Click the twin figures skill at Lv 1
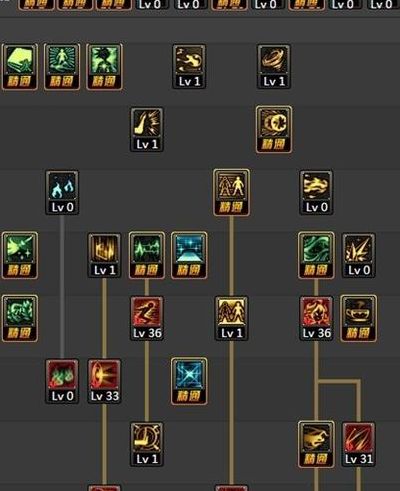The width and height of the screenshot is (400, 491). pos(231,318)
